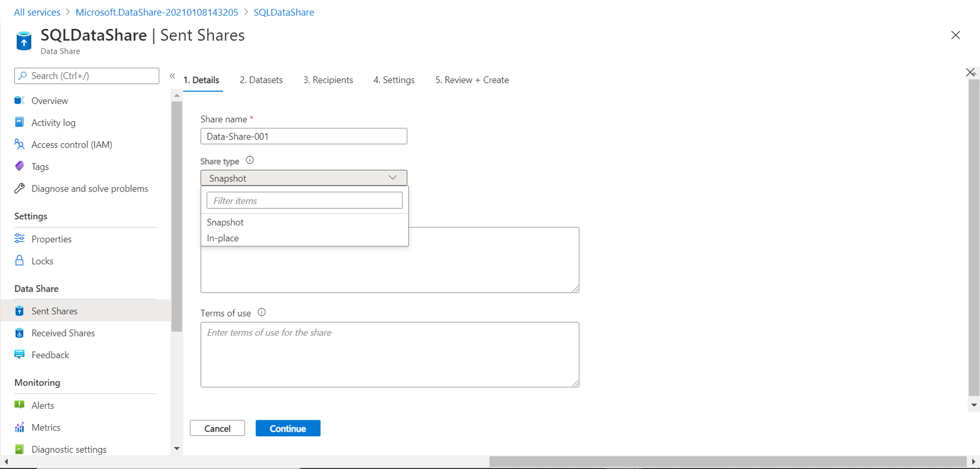Close the create share panel
This screenshot has width=980, height=469.
(970, 73)
